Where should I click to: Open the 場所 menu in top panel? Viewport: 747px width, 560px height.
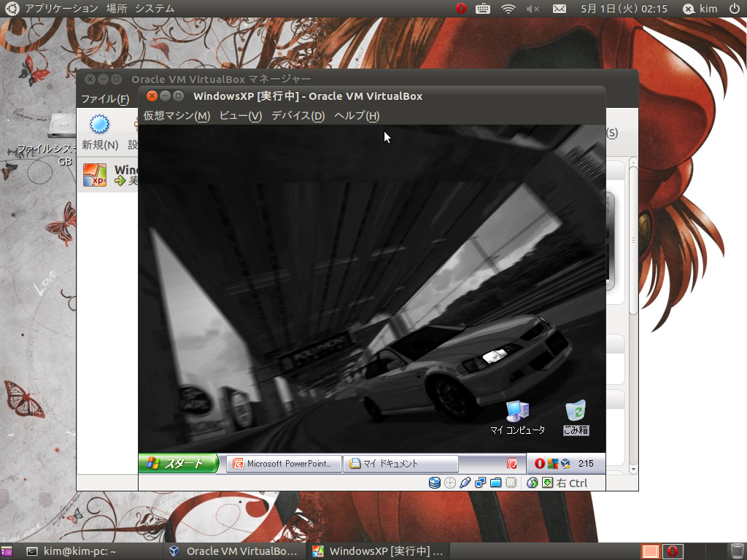(x=116, y=9)
